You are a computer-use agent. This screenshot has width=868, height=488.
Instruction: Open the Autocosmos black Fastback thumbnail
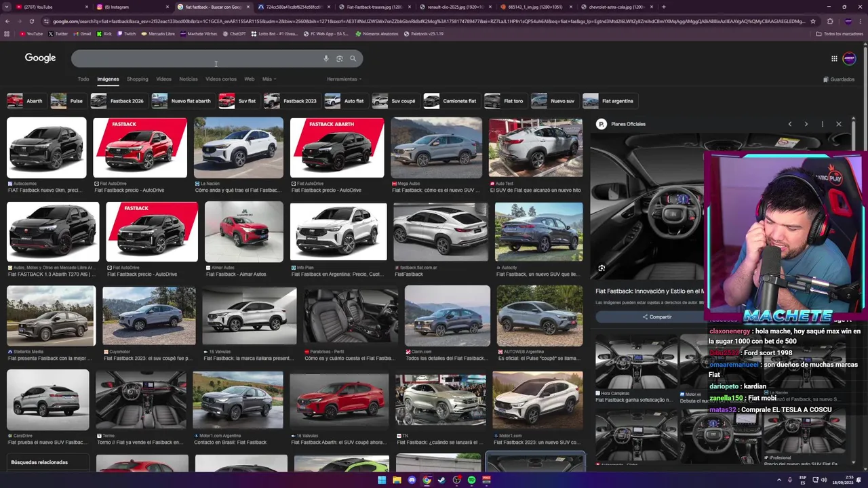[47, 148]
